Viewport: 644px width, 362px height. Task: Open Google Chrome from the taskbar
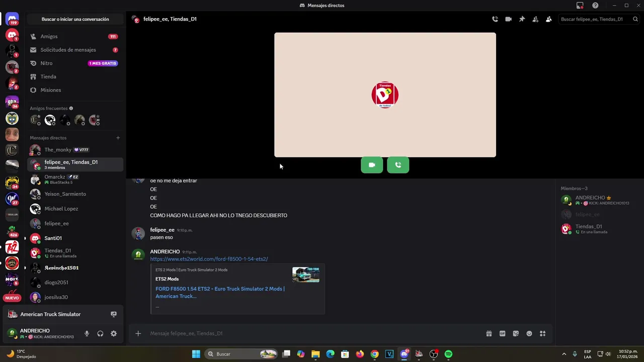pos(374,354)
